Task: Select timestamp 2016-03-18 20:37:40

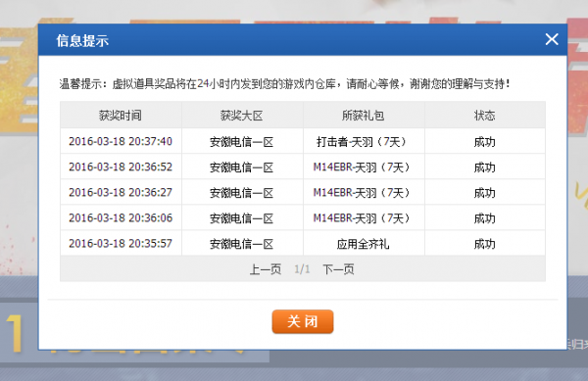Action: tap(121, 141)
